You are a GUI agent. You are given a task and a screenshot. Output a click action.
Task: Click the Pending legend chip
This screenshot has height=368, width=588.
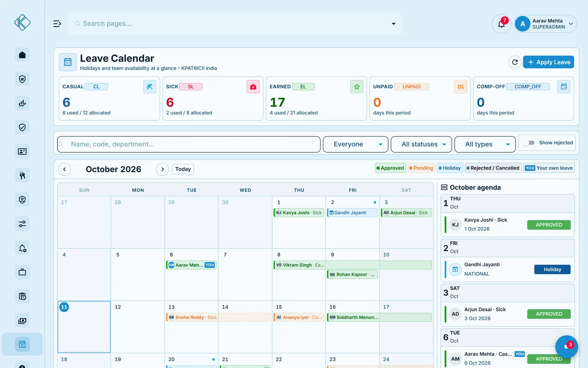point(422,168)
